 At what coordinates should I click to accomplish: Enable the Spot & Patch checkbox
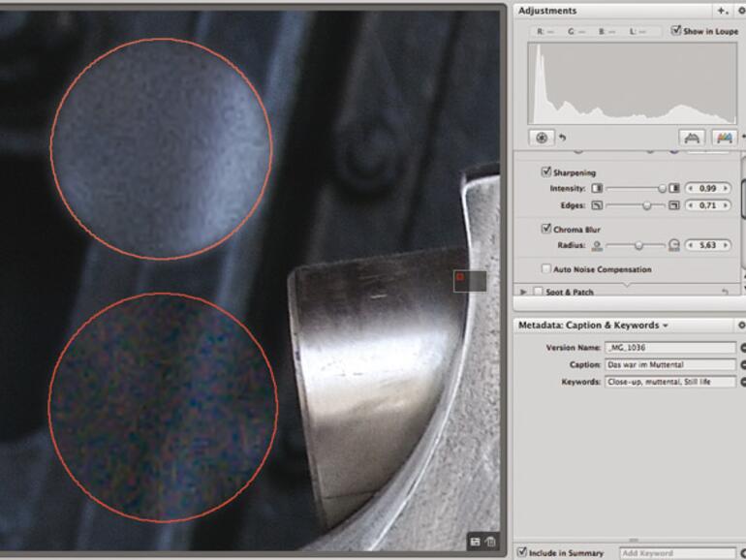[x=538, y=292]
